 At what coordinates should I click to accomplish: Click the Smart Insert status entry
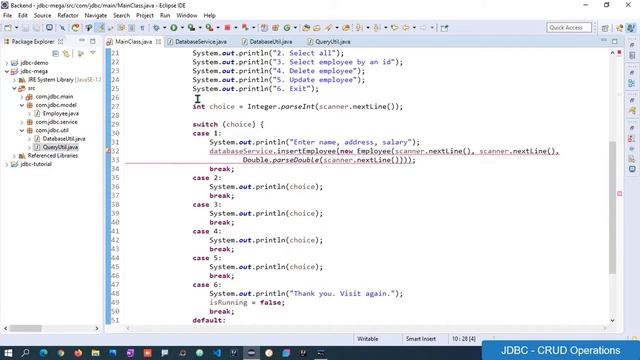click(421, 339)
